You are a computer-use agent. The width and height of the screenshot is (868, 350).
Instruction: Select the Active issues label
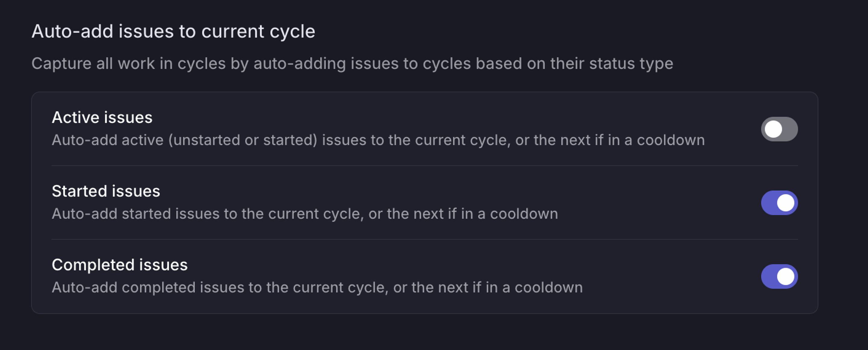(x=102, y=117)
